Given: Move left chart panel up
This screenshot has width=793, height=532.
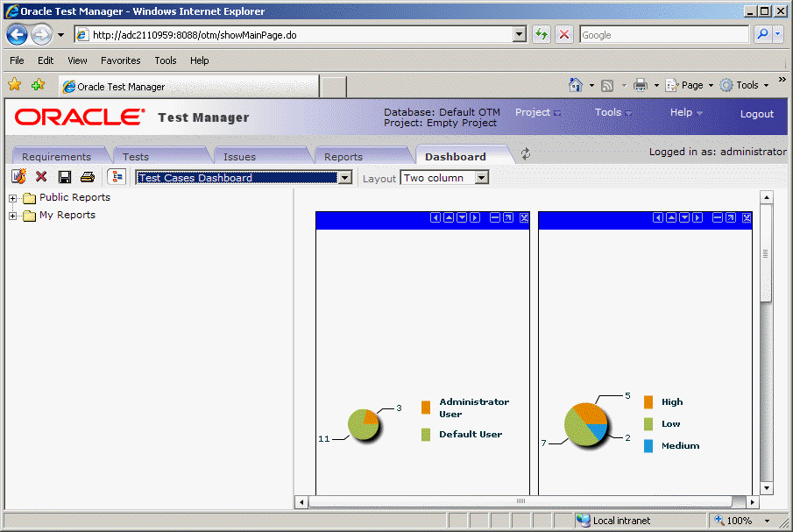Looking at the screenshot, I should coord(449,217).
